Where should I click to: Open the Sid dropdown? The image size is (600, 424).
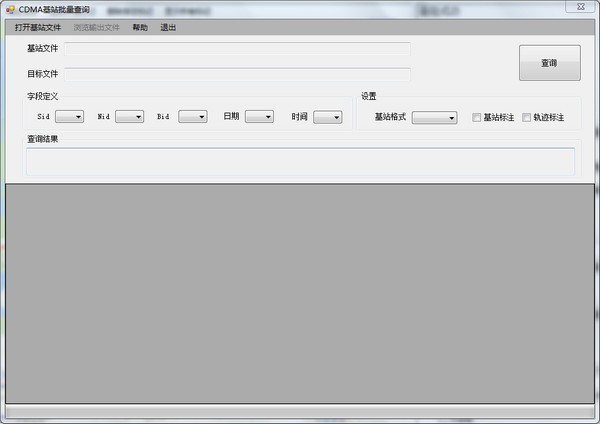click(x=69, y=117)
